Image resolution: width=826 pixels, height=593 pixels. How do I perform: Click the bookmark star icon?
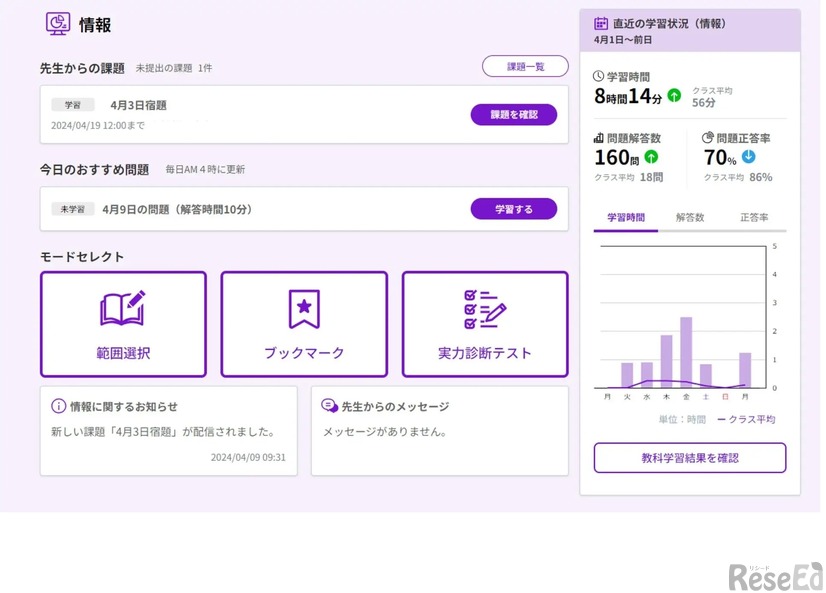[304, 309]
